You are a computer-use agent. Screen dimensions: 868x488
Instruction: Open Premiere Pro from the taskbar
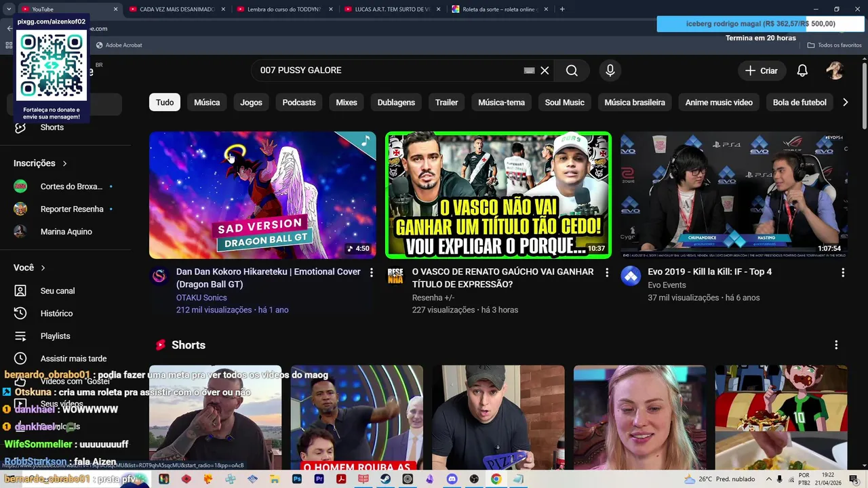point(319,479)
